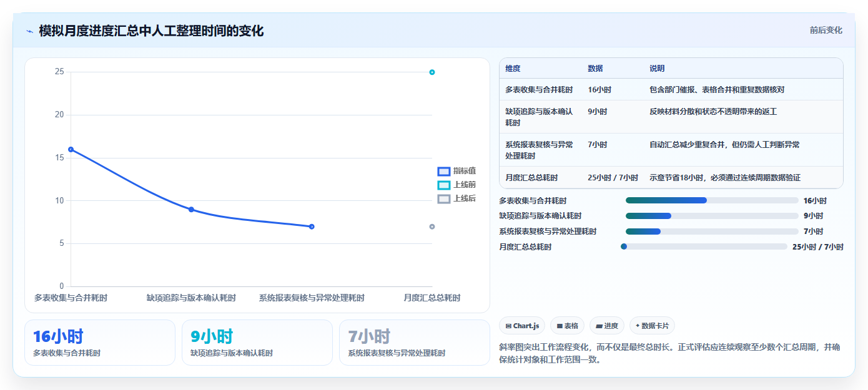Click x-axis label 系统报表复核与异常处理耗时

pyautogui.click(x=312, y=298)
